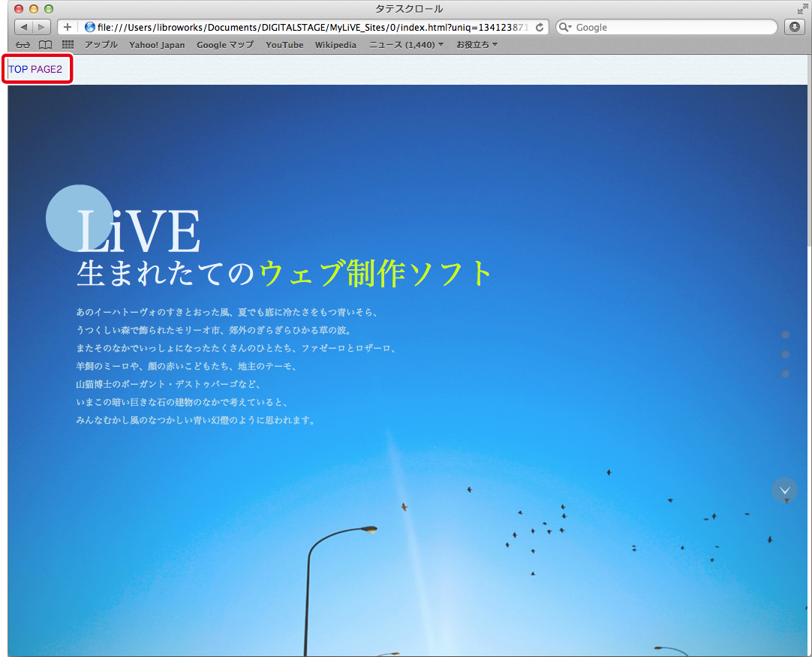Click the line beginning うつくしい森で
The image size is (812, 657).
point(215,330)
